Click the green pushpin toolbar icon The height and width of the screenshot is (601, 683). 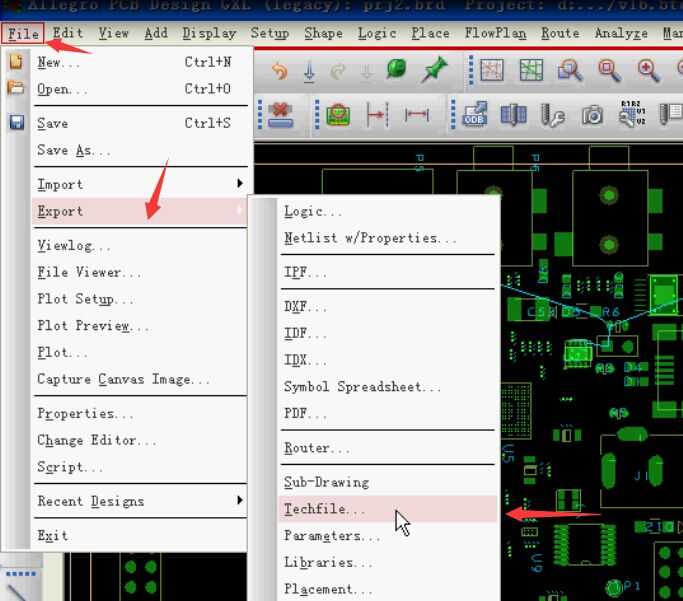434,69
